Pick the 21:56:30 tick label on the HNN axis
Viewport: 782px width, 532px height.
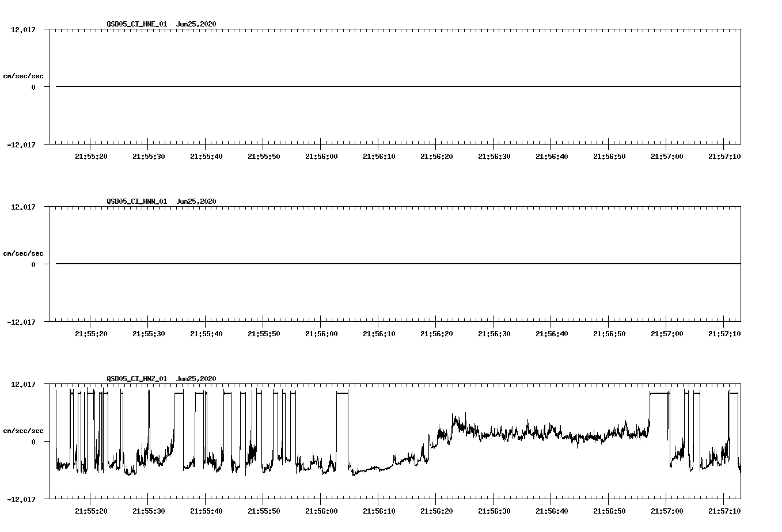pos(494,333)
